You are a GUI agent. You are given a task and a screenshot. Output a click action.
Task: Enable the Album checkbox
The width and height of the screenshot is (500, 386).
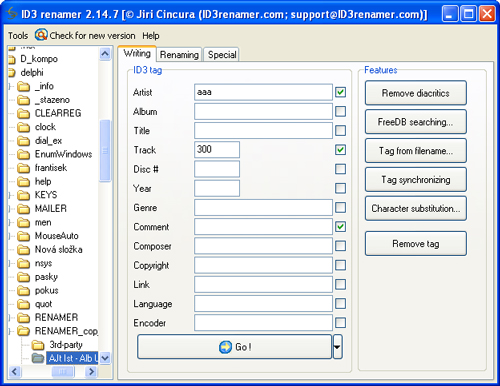pos(340,111)
